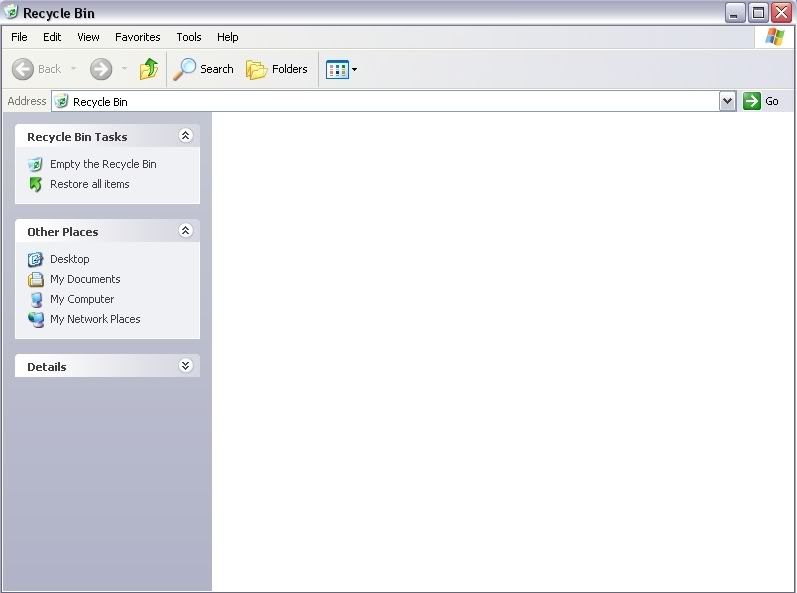This screenshot has width=797, height=593.
Task: Click the My Network Places icon
Action: tap(36, 319)
